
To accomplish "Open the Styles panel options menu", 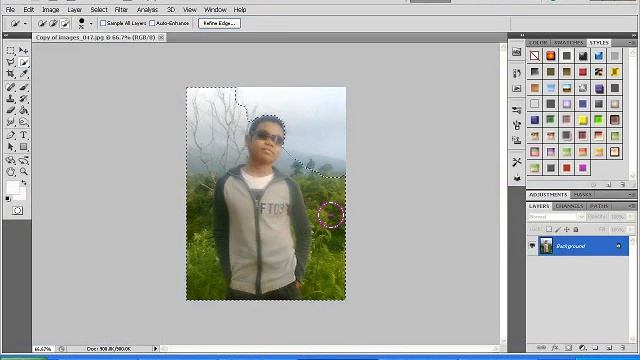I will (x=631, y=42).
